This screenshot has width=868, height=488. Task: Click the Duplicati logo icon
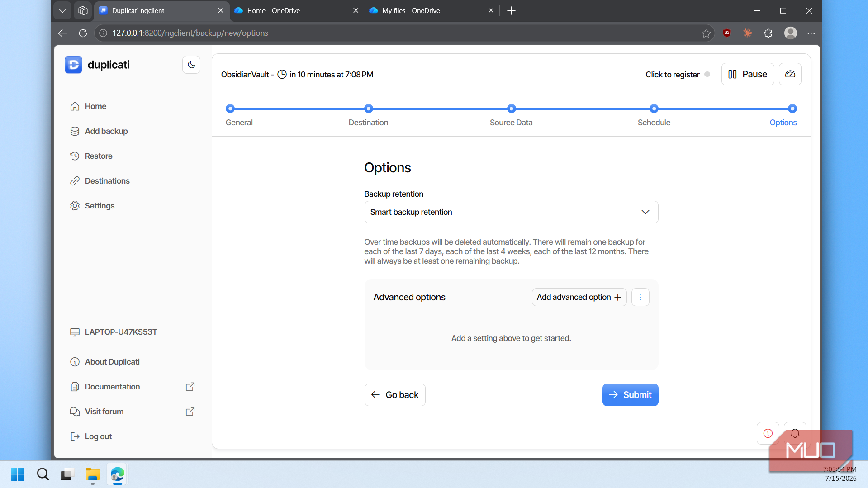[x=73, y=65]
